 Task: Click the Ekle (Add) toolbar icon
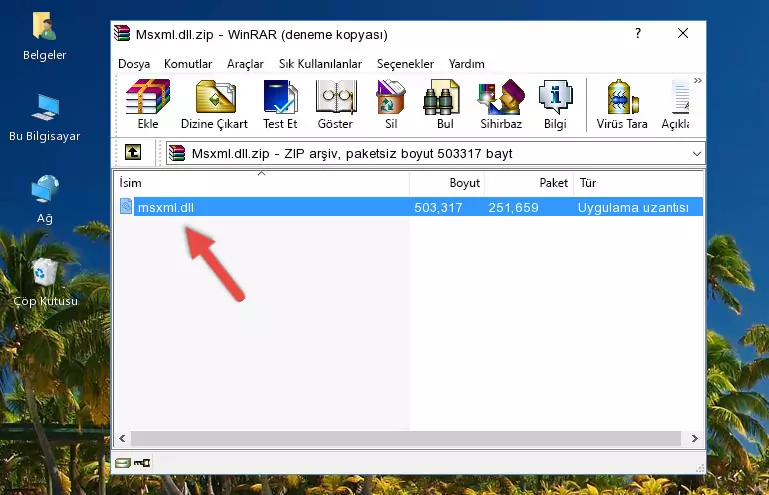click(148, 104)
